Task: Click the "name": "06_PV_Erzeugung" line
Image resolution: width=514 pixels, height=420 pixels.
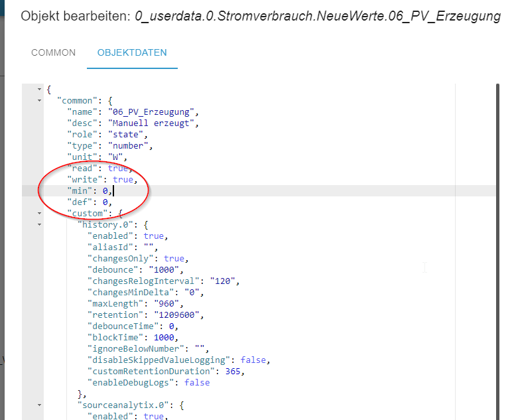Action: (x=133, y=112)
